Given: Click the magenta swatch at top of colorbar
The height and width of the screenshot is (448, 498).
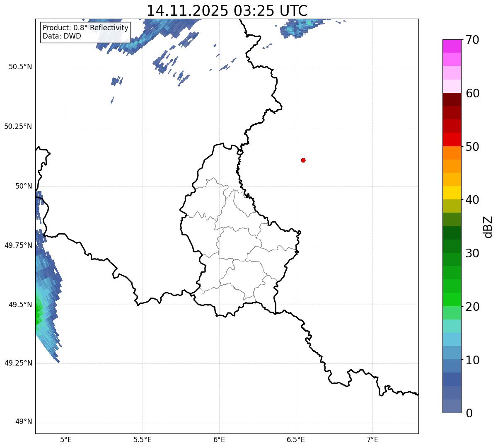Looking at the screenshot, I should [452, 46].
